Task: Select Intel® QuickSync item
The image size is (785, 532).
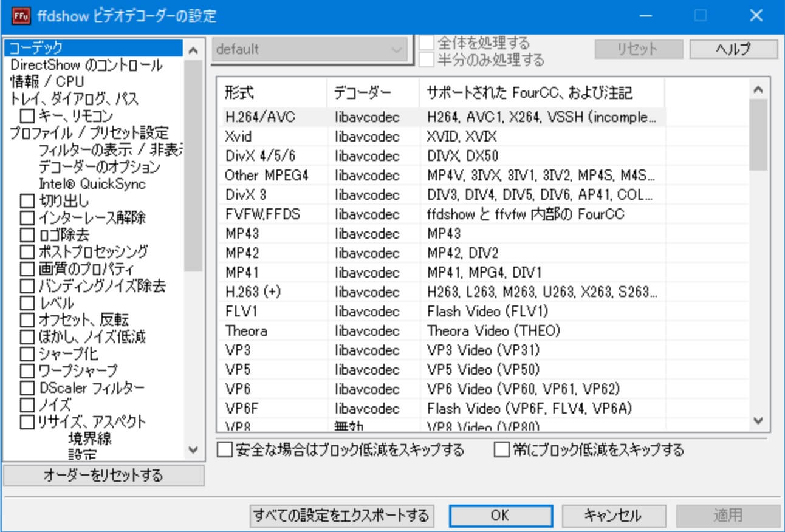Action: pos(92,184)
